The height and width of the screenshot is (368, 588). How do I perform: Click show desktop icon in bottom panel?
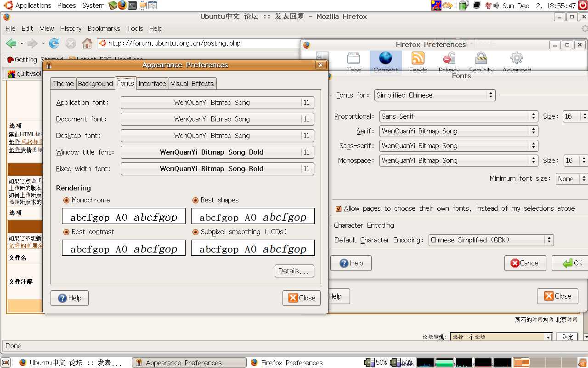6,362
